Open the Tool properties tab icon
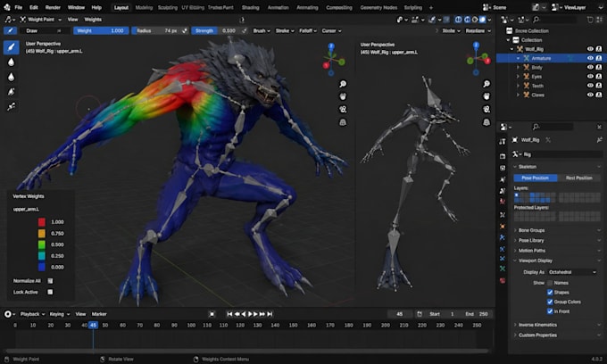 [503, 142]
